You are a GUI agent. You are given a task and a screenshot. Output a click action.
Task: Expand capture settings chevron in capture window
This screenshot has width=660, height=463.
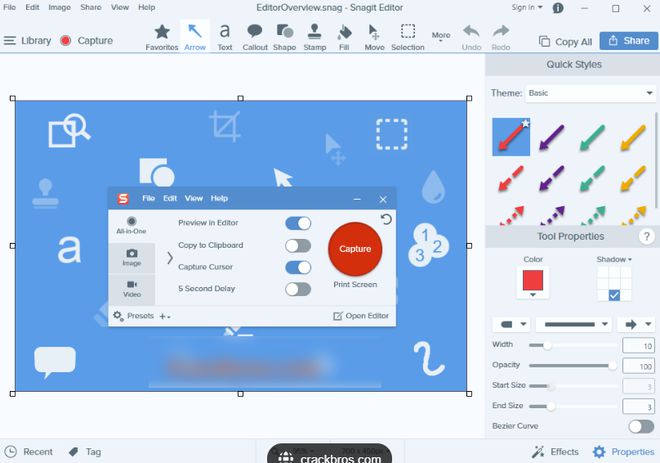(169, 258)
